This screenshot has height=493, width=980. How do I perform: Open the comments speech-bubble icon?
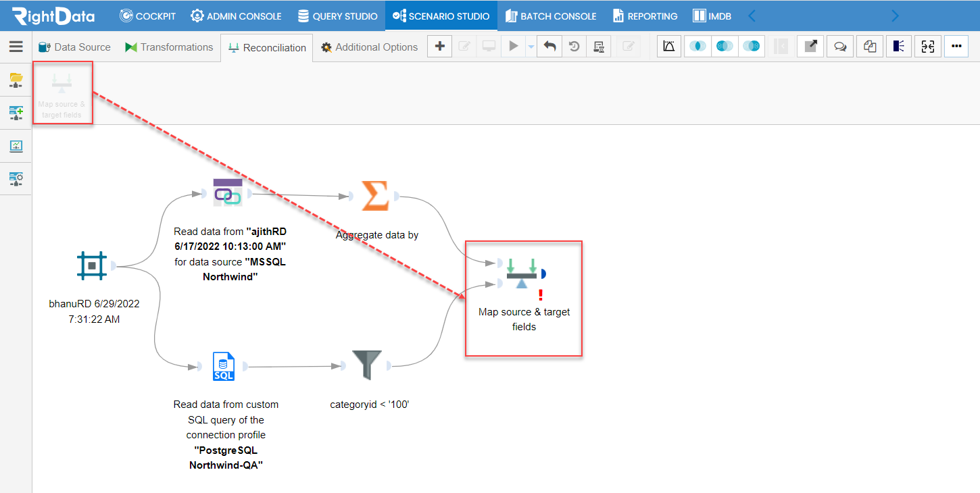(840, 46)
